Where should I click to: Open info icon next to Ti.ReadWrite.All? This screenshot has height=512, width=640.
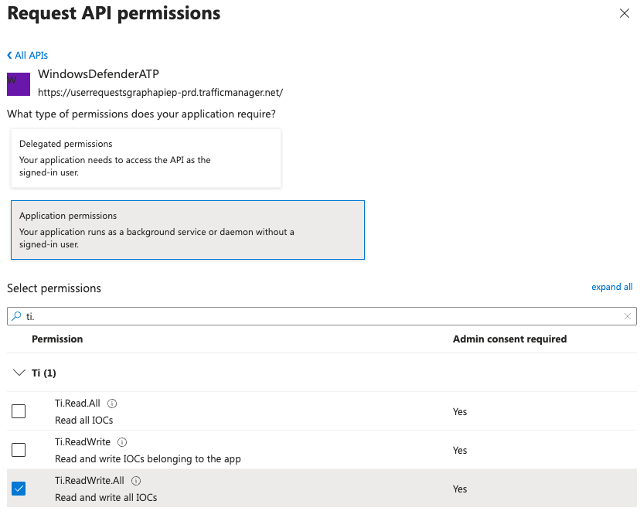pyautogui.click(x=136, y=481)
